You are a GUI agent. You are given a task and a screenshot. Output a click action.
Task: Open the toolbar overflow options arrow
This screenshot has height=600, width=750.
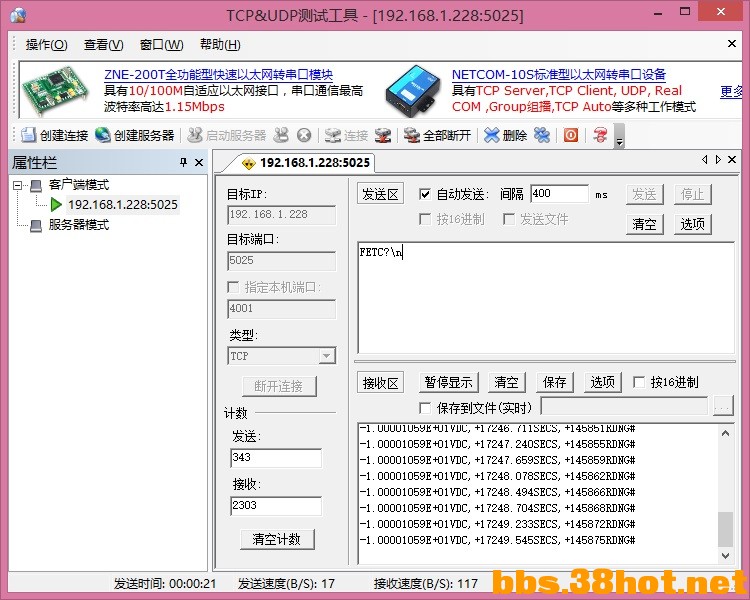(619, 136)
